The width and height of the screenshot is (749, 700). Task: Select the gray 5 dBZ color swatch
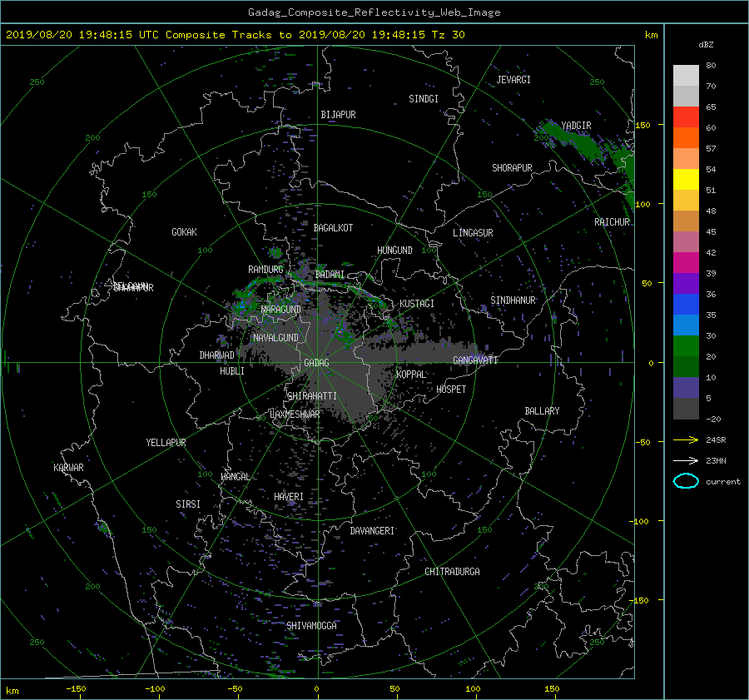click(686, 409)
